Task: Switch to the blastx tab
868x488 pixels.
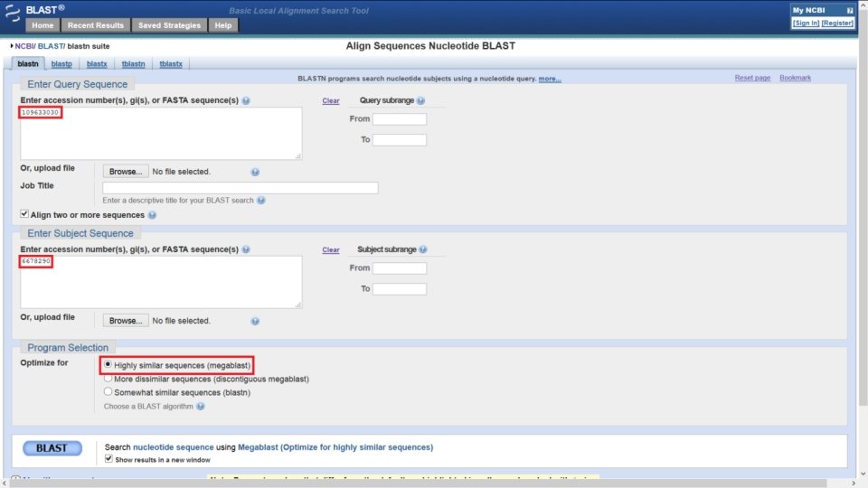Action: pos(97,64)
